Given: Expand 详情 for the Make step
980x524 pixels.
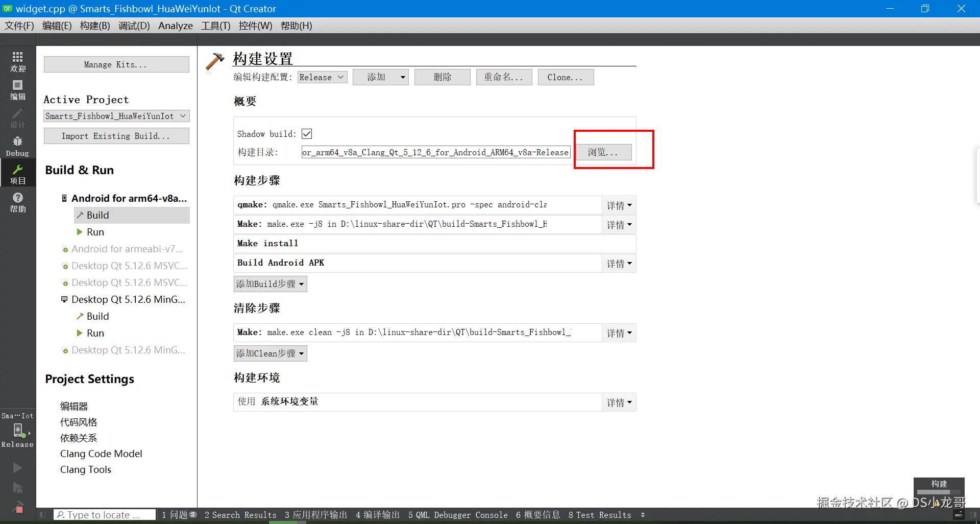Looking at the screenshot, I should point(619,225).
